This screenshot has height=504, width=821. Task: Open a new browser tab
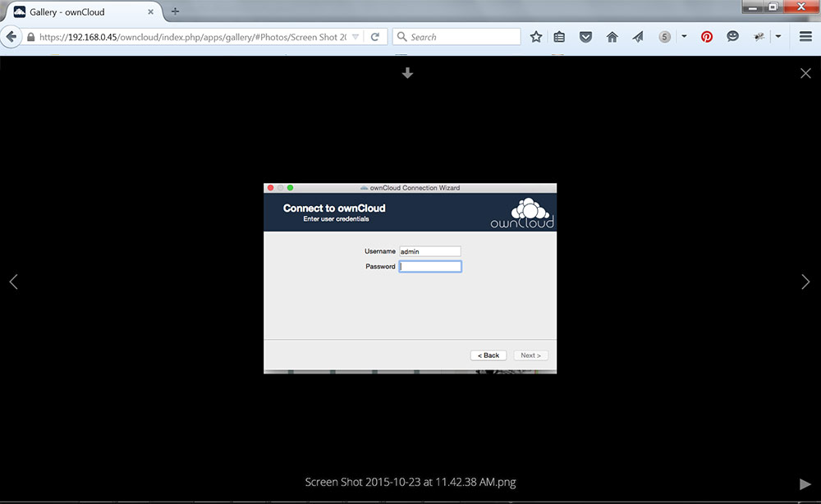pyautogui.click(x=175, y=11)
